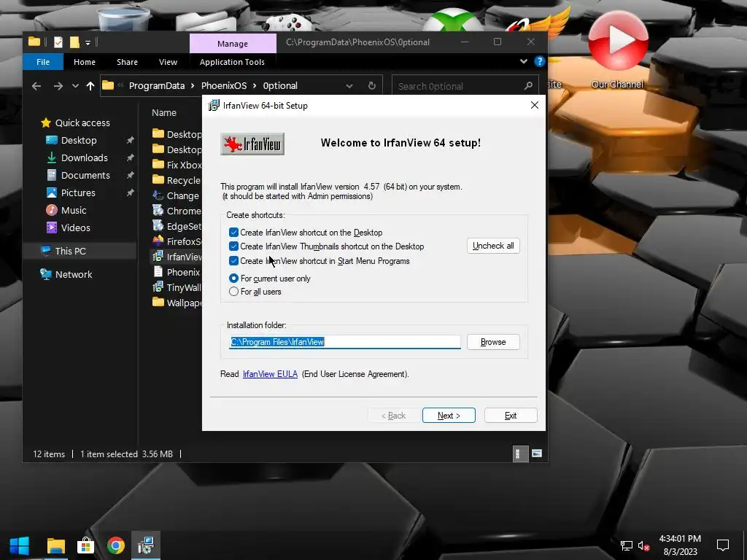Go back in File Explorer

click(36, 86)
